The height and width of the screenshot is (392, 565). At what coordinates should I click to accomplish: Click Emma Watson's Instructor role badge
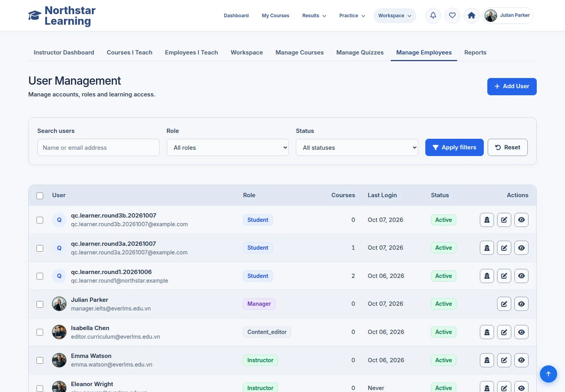click(x=260, y=360)
